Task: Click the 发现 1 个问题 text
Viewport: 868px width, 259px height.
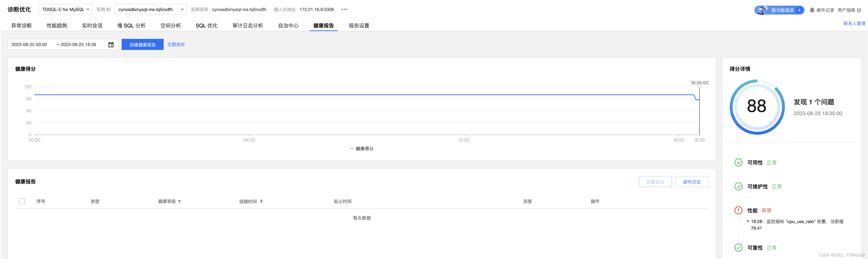Action: click(814, 102)
